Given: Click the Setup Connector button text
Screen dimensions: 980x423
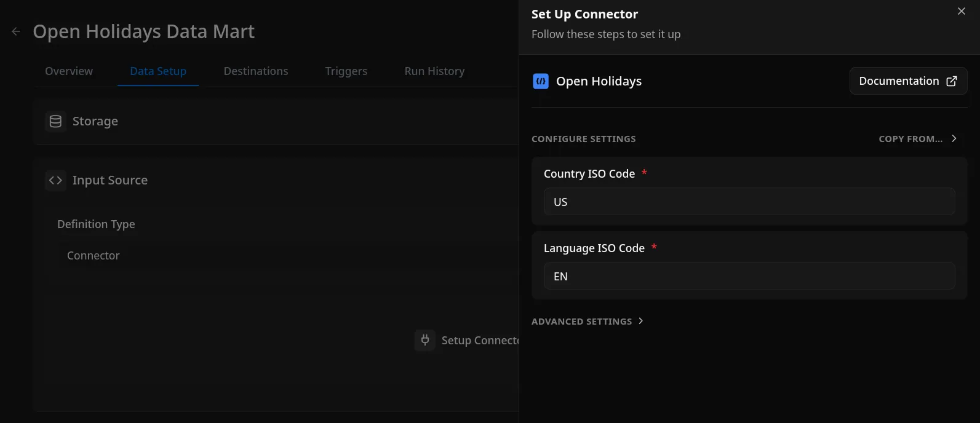Looking at the screenshot, I should pos(480,341).
